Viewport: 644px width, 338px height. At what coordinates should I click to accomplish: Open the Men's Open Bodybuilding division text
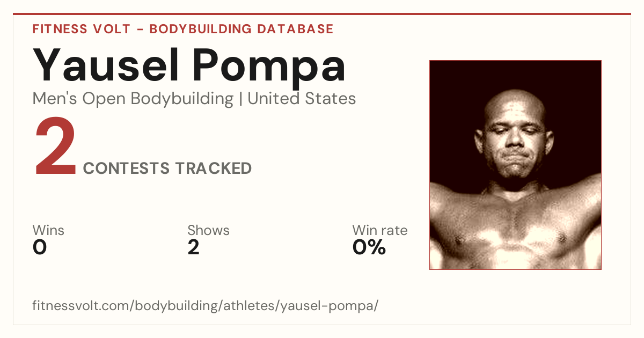(x=133, y=99)
